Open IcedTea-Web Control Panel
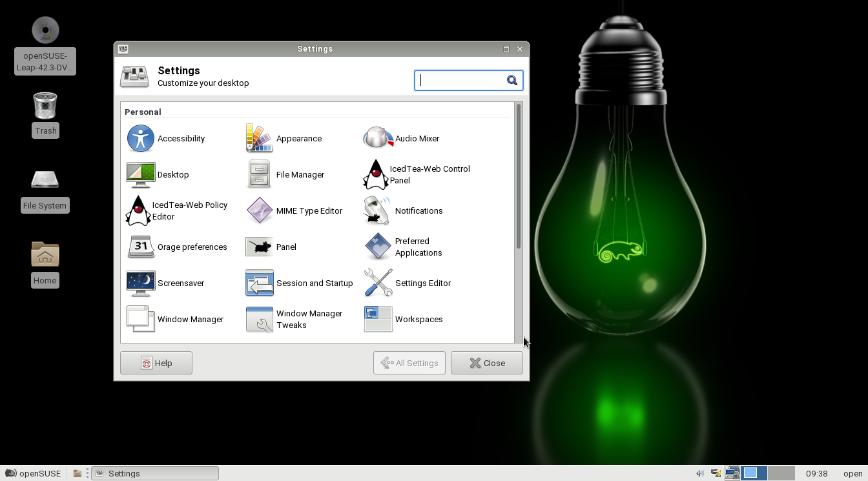This screenshot has width=868, height=481. tap(375, 175)
